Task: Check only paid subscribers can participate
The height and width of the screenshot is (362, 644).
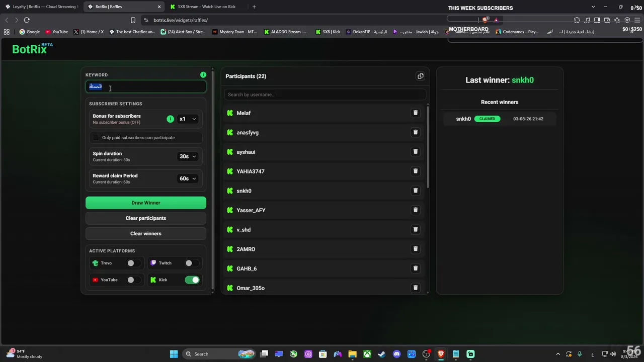Action: (x=96, y=138)
